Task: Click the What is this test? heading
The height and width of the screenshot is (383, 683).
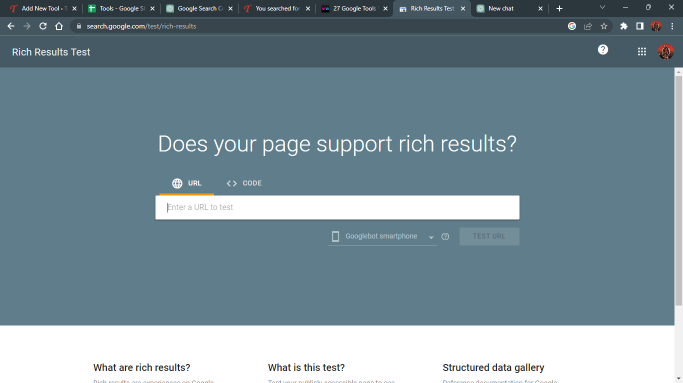Action: tap(306, 368)
